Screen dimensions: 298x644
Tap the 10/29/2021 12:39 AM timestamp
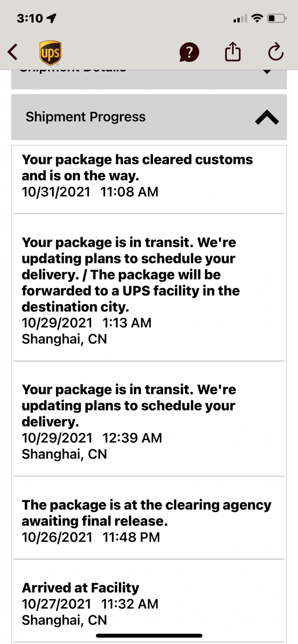click(x=92, y=438)
